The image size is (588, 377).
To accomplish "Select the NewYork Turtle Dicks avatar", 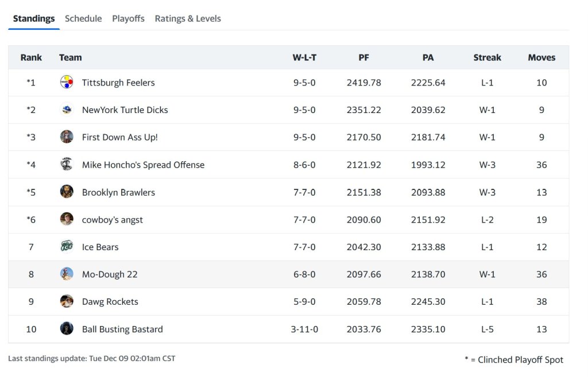I will click(67, 110).
